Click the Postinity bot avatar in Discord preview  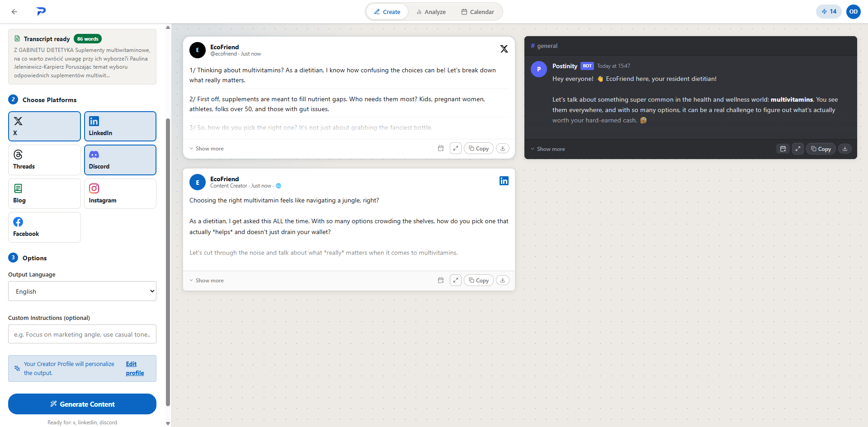click(x=539, y=69)
